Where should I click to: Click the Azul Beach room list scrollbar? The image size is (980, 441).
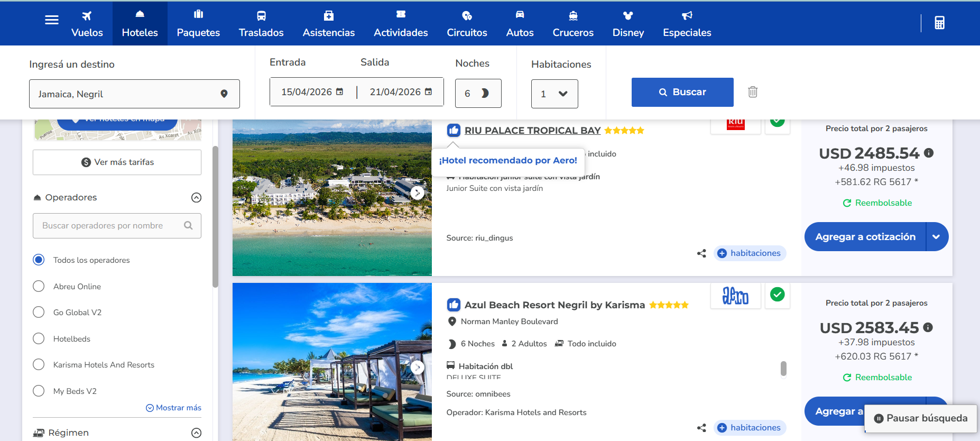click(x=783, y=369)
